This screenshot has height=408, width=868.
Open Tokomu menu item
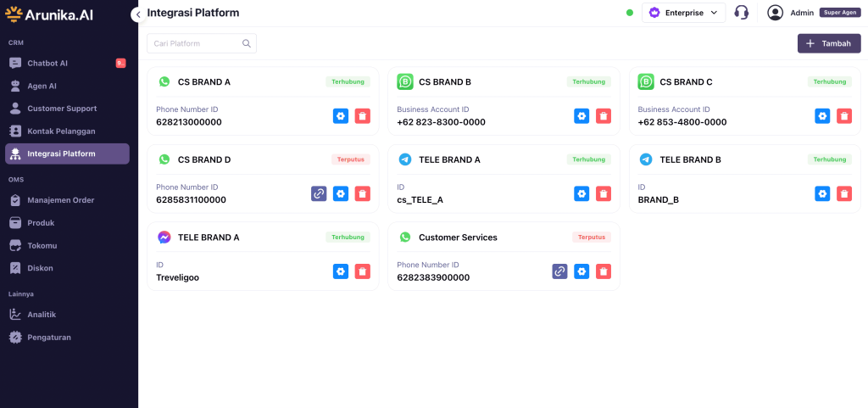click(x=67, y=245)
